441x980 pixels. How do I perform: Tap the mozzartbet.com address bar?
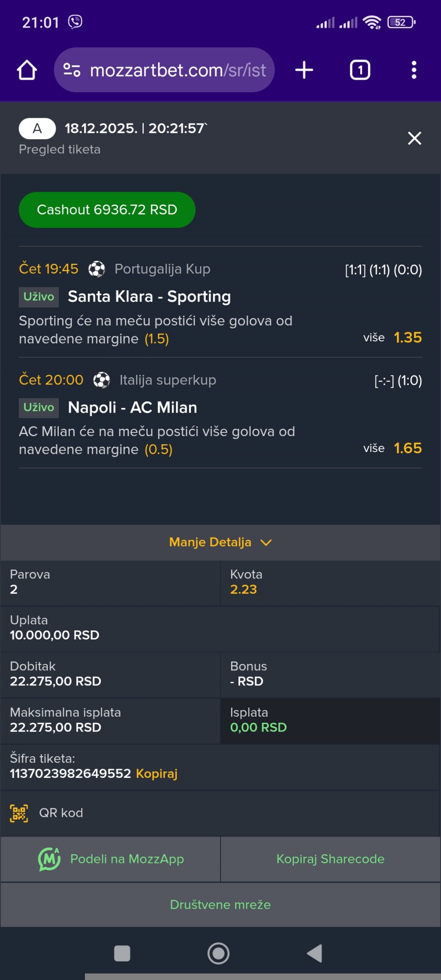(x=178, y=70)
